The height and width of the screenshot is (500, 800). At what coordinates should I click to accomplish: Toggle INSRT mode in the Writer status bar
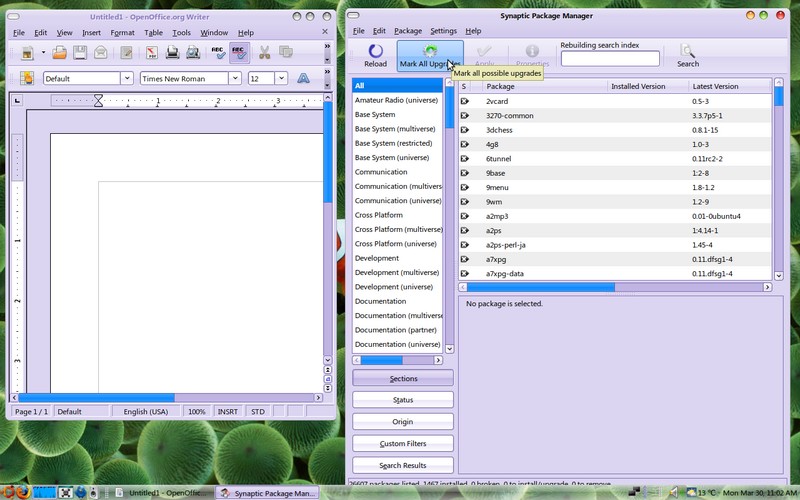coord(228,411)
